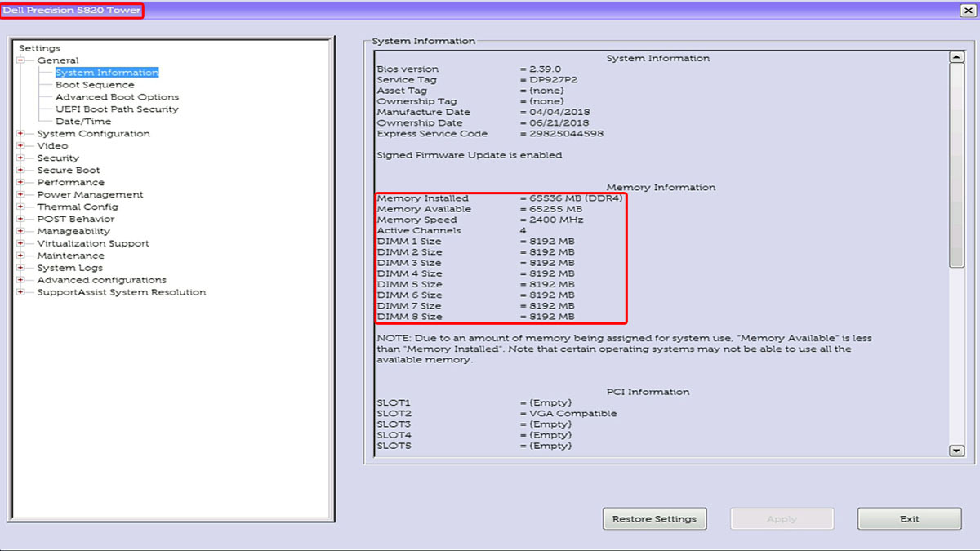Image resolution: width=980 pixels, height=551 pixels.
Task: Click the DIMM 1 Size row
Action: pos(475,242)
